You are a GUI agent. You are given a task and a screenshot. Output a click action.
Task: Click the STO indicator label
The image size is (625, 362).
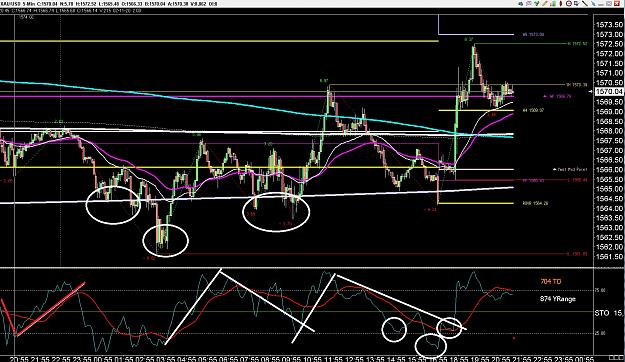pos(602,313)
